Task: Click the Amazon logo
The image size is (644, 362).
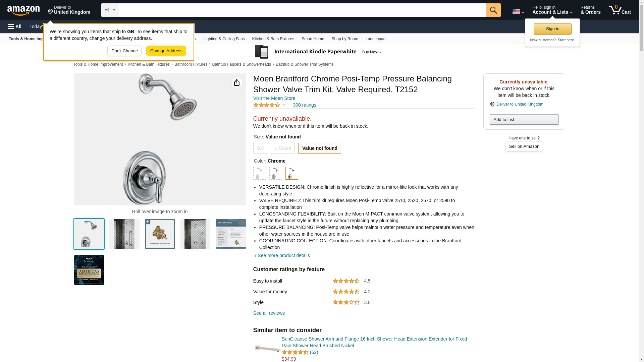Action: 23,10
